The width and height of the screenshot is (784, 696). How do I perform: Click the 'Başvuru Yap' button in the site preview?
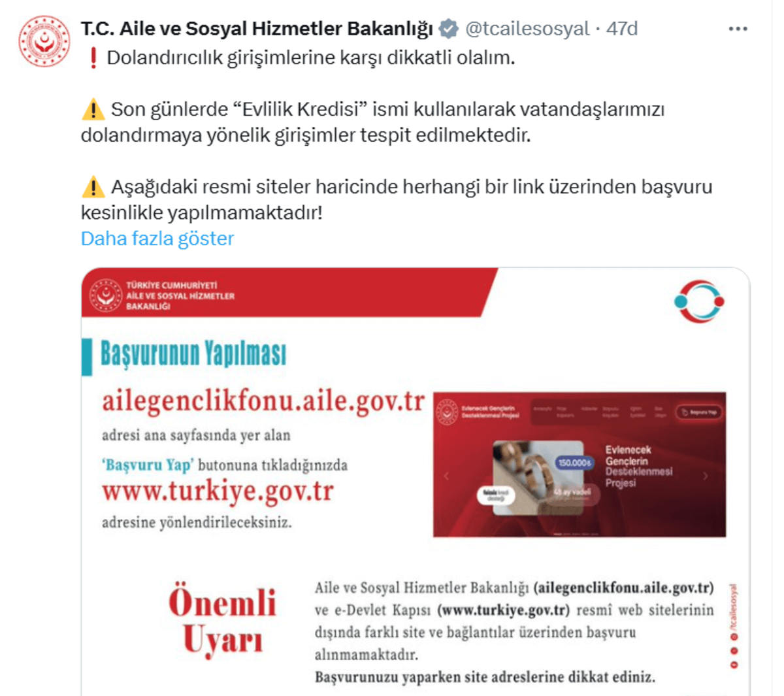(698, 412)
